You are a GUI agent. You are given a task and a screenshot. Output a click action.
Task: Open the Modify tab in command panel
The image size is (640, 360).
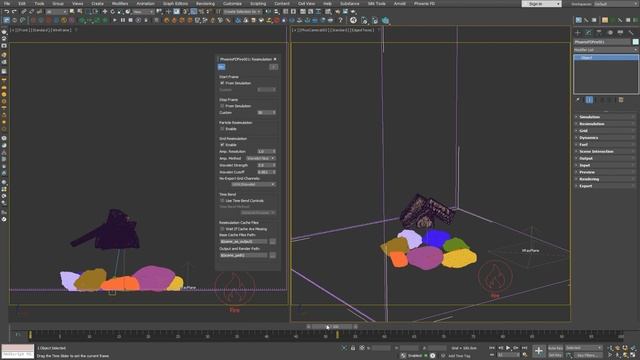pyautogui.click(x=588, y=32)
